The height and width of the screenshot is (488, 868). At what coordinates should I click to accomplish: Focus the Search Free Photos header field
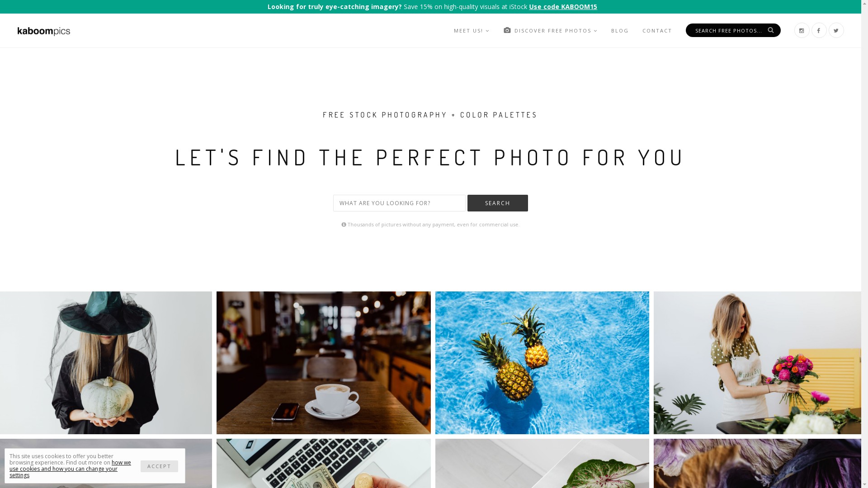729,30
